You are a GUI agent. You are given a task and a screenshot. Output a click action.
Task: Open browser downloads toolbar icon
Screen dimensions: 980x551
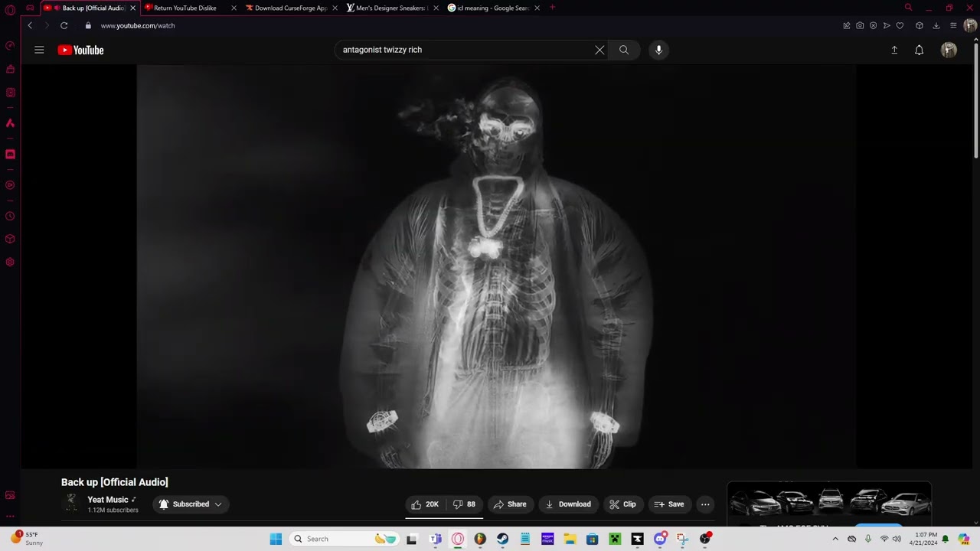pyautogui.click(x=936, y=25)
